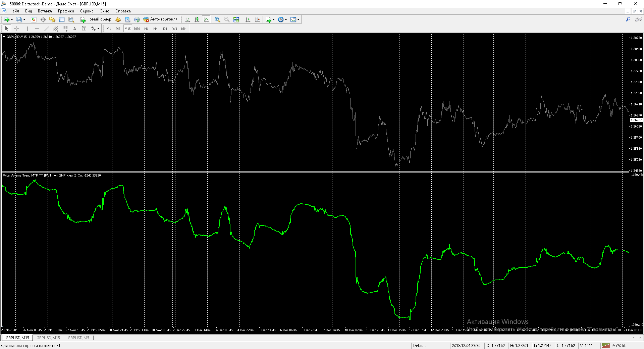The width and height of the screenshot is (644, 349).
Task: Select the equidistant channel tool
Action: tap(56, 29)
